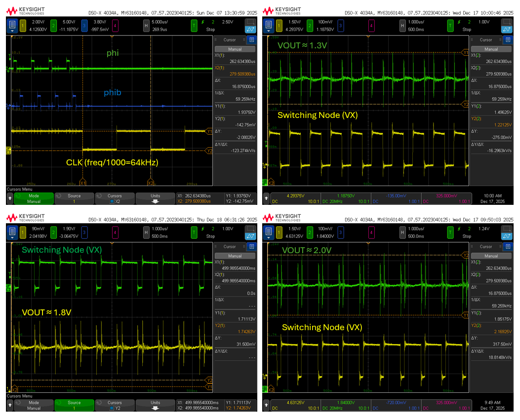
Task: Click channel 2 green indicator in the top-right panel
Action: 311,25
